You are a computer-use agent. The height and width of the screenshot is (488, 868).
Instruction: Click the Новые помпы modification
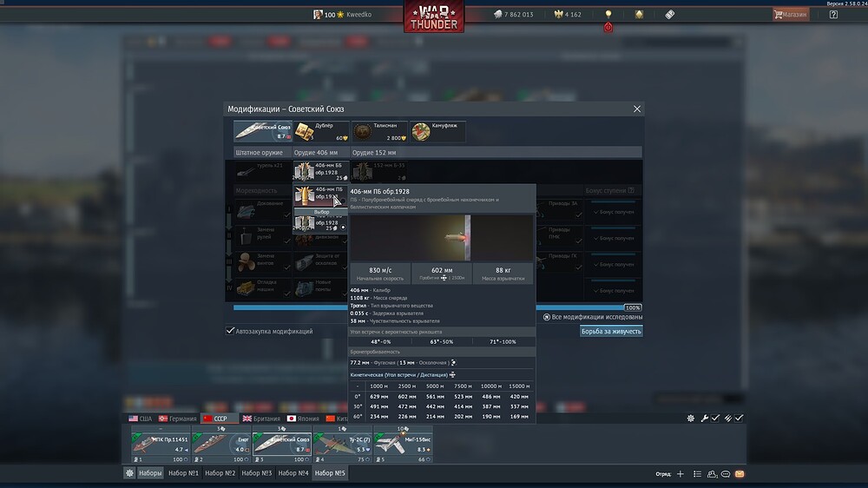(321, 288)
